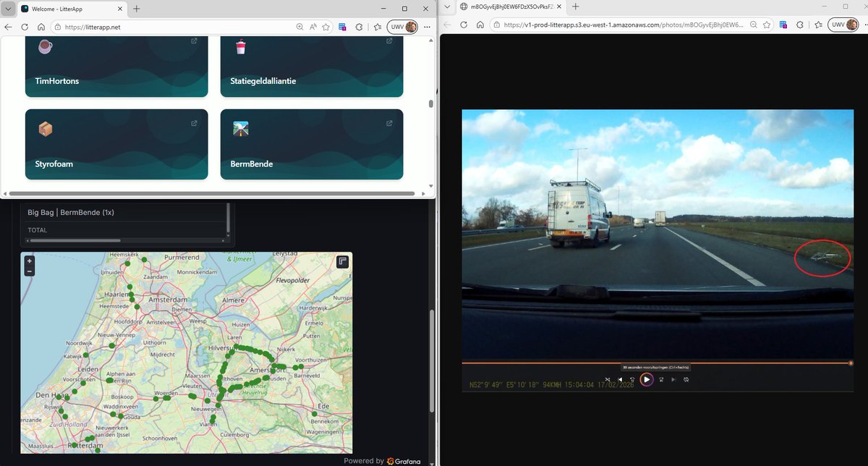Click the shuffle icon in video controls
This screenshot has height=466, width=868.
click(x=608, y=379)
